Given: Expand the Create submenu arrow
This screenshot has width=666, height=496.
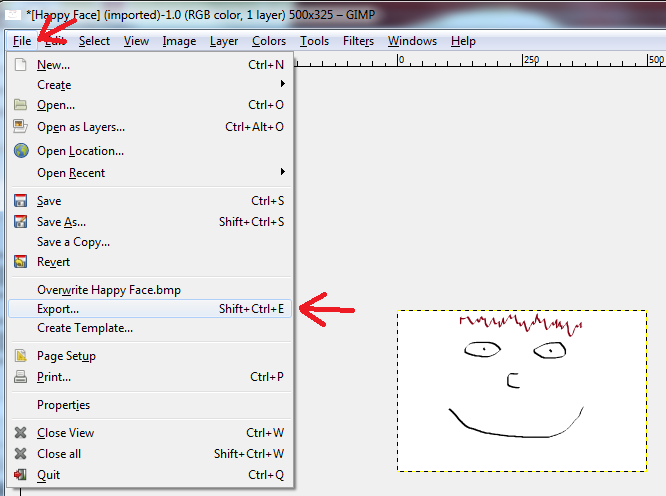Looking at the screenshot, I should click(x=282, y=84).
